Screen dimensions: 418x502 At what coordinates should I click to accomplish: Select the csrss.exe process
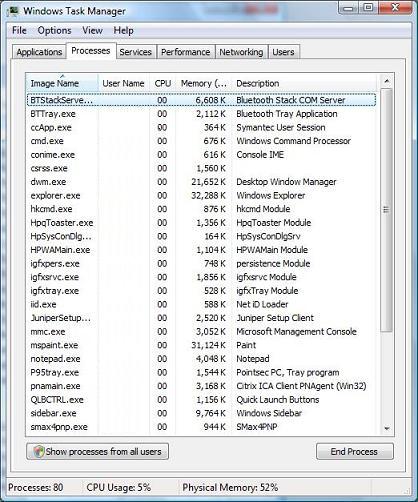pos(201,168)
